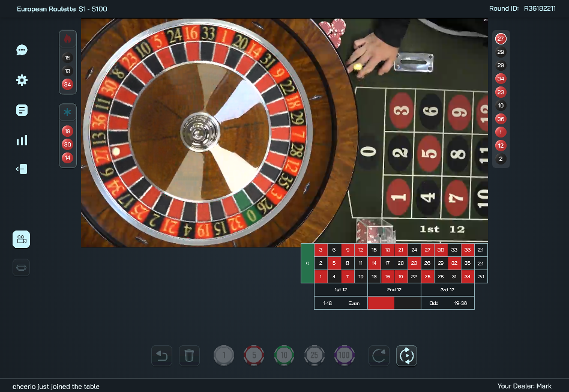Image resolution: width=569 pixels, height=392 pixels.
Task: Click the green 0 betting cell
Action: click(x=307, y=263)
